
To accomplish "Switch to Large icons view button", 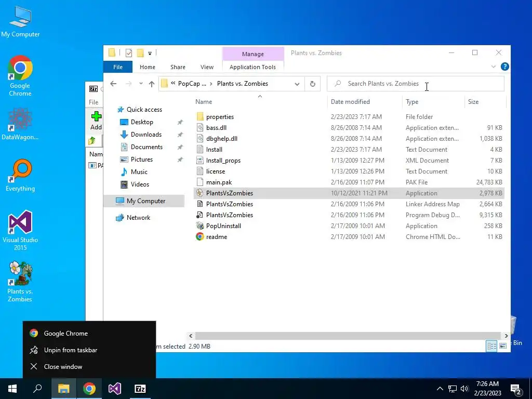I will pyautogui.click(x=503, y=346).
